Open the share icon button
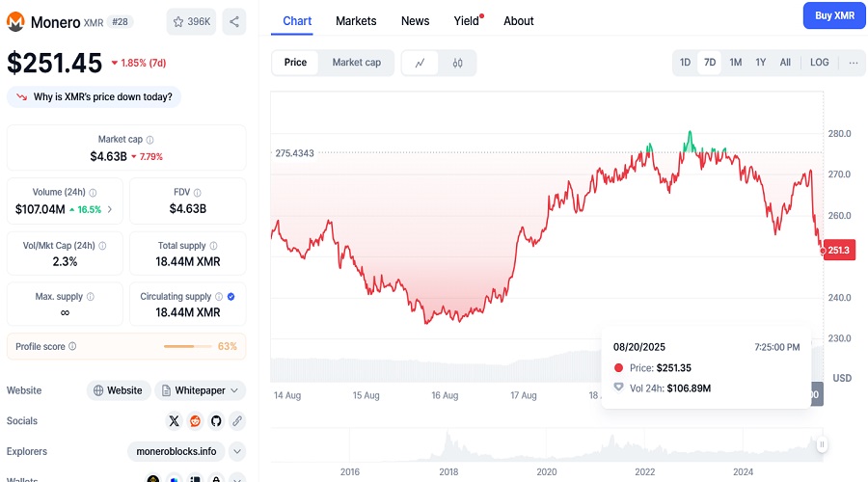 [234, 21]
